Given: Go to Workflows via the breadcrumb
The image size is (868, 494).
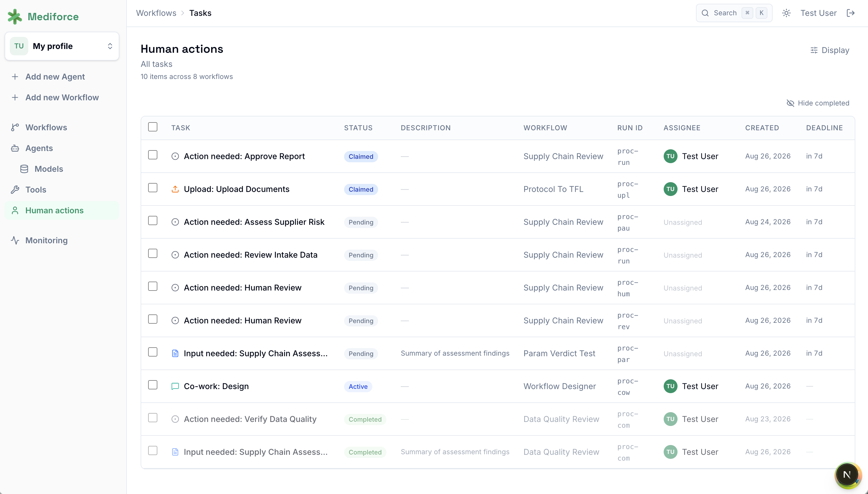Looking at the screenshot, I should (x=156, y=13).
